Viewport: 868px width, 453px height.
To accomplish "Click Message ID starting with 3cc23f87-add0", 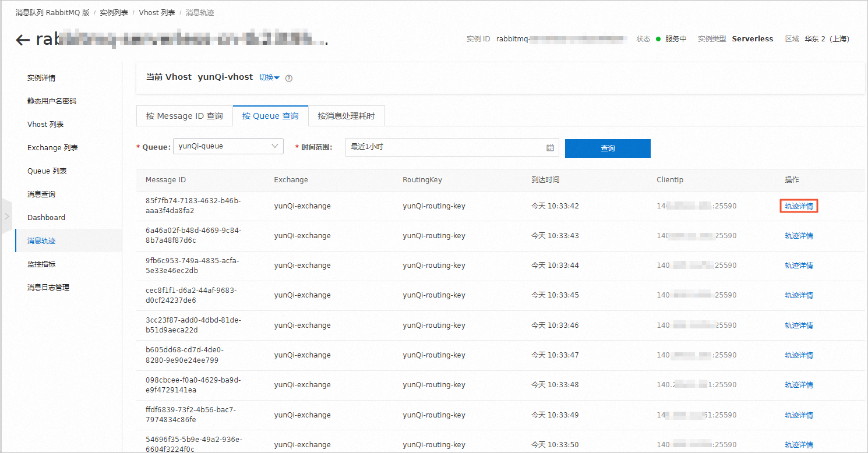I will pos(193,325).
